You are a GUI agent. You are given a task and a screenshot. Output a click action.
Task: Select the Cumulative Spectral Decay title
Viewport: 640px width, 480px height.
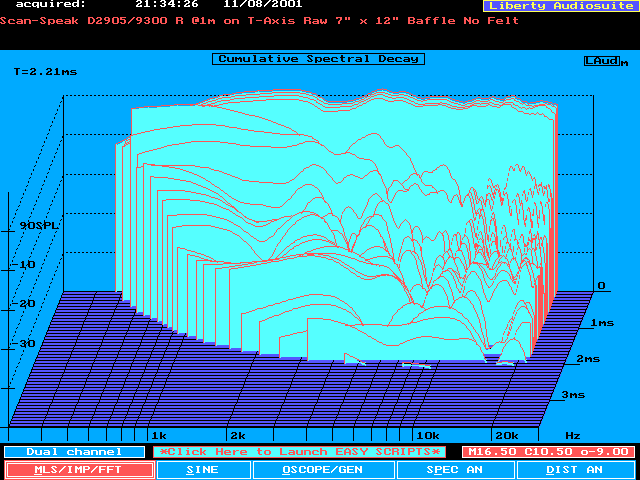tap(318, 59)
